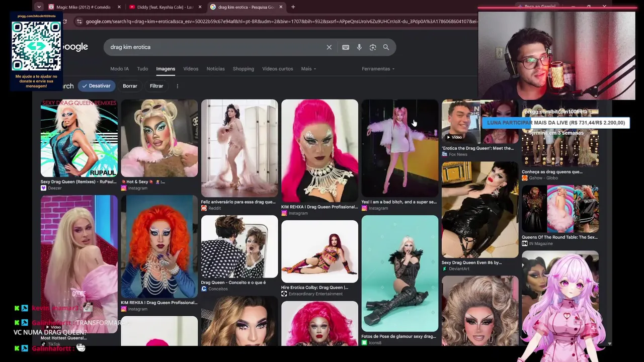644x362 pixels.
Task: Switch to the Modo IA tab
Action: 119,69
